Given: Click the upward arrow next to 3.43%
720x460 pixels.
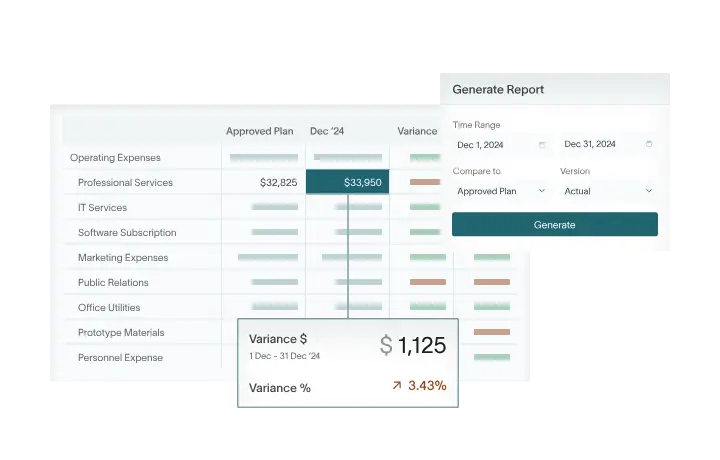Looking at the screenshot, I should [x=397, y=386].
